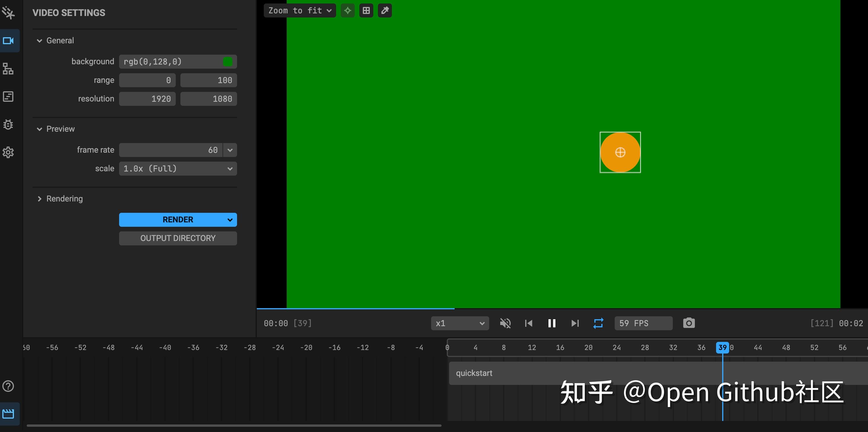Viewport: 868px width, 432px height.
Task: Toggle the origin crosshair overlay
Action: 347,10
